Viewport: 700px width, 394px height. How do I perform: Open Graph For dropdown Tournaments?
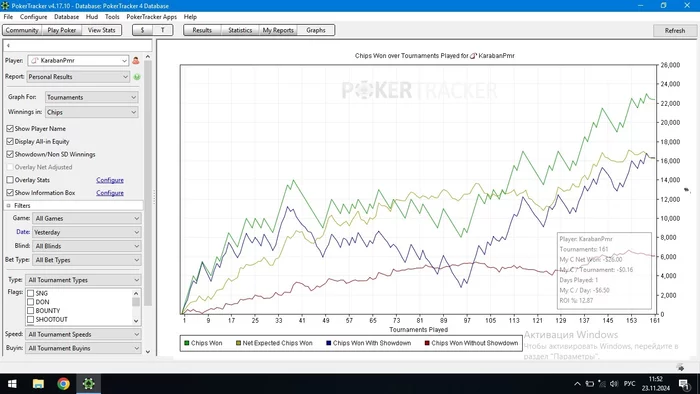(92, 97)
